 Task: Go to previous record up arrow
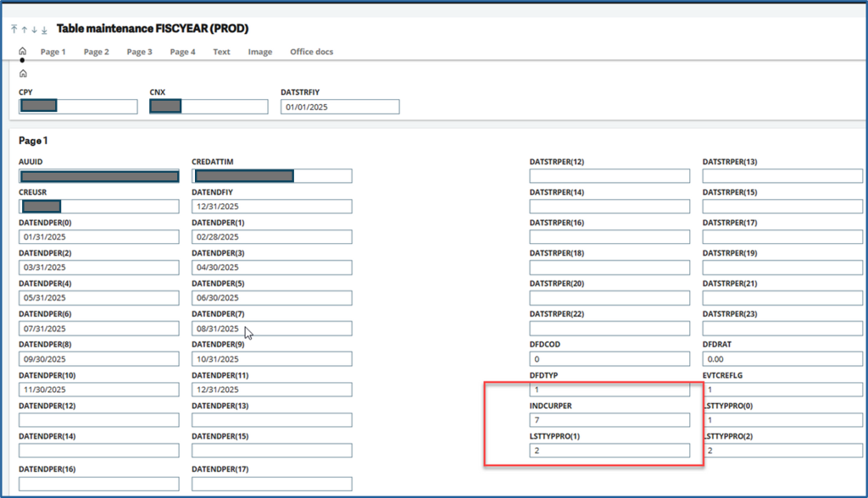coord(25,30)
